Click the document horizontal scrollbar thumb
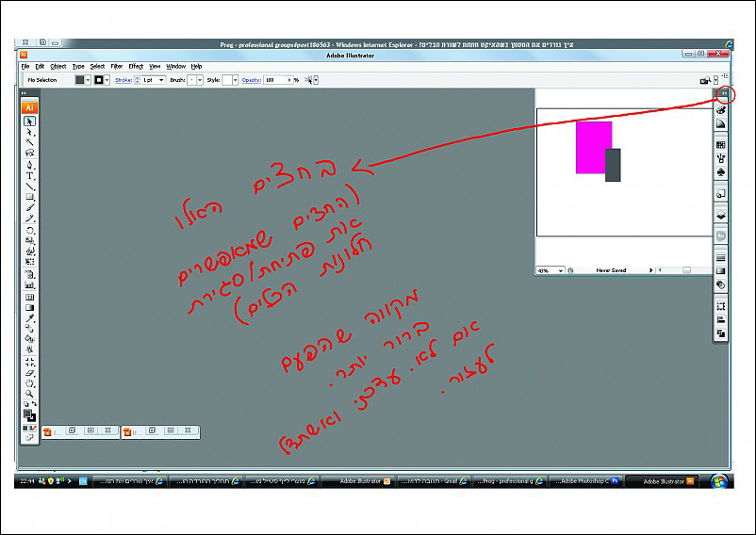This screenshot has width=756, height=535. click(686, 270)
